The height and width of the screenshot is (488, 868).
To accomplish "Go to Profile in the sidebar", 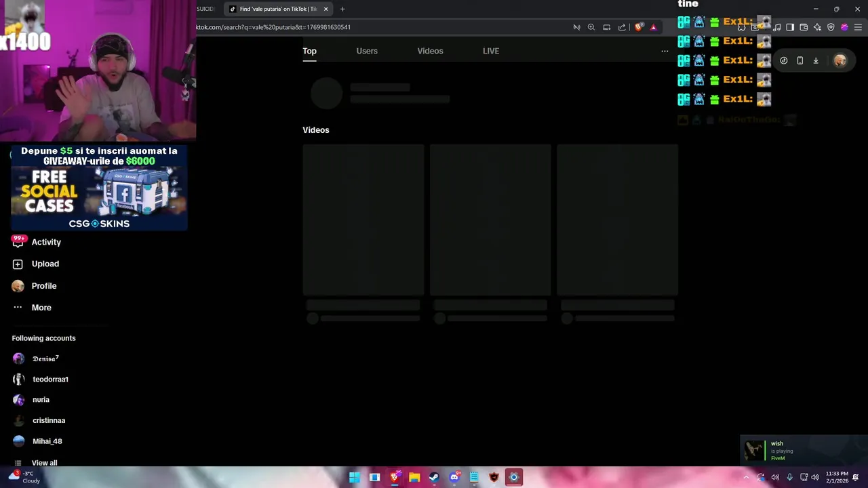I will 35,286.
